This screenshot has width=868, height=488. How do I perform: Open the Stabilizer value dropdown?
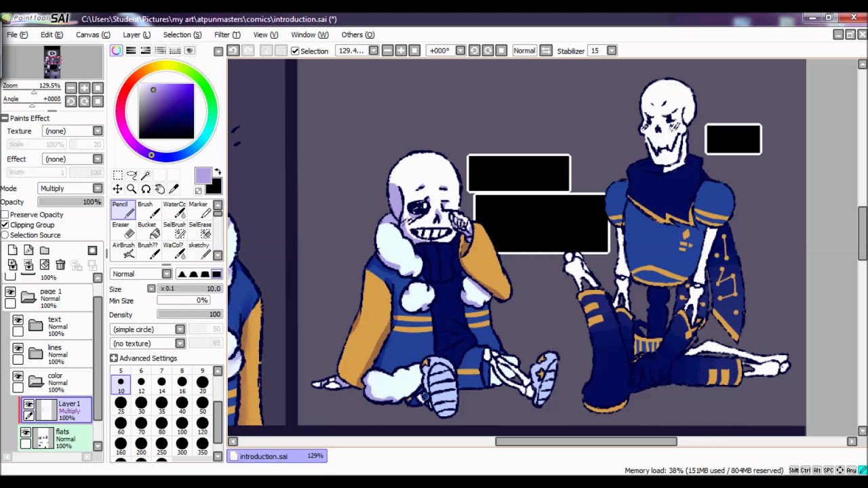[612, 51]
